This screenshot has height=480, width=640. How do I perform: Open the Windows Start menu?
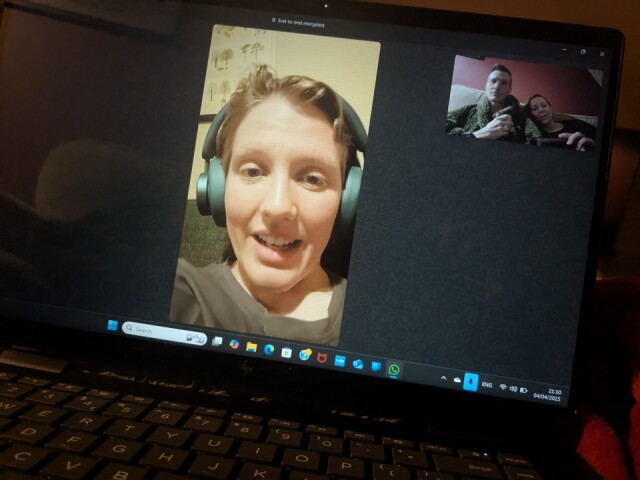[112, 325]
